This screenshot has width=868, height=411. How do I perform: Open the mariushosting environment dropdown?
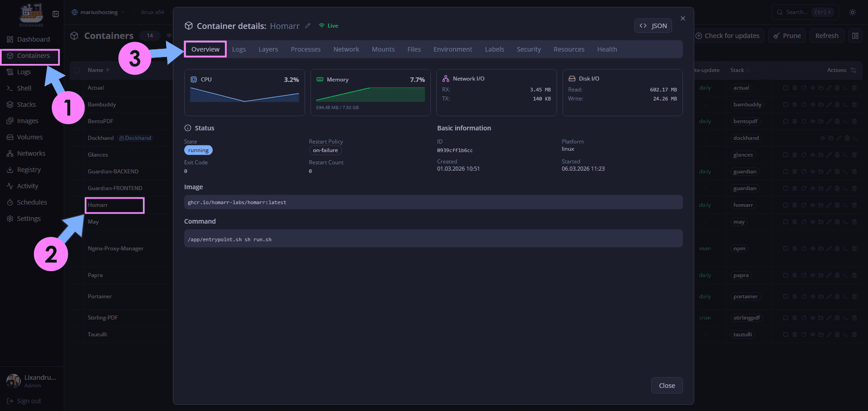click(x=98, y=12)
